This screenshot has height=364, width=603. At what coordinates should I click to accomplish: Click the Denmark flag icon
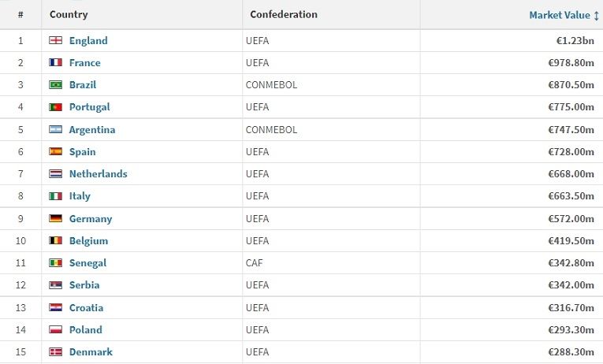click(x=55, y=352)
